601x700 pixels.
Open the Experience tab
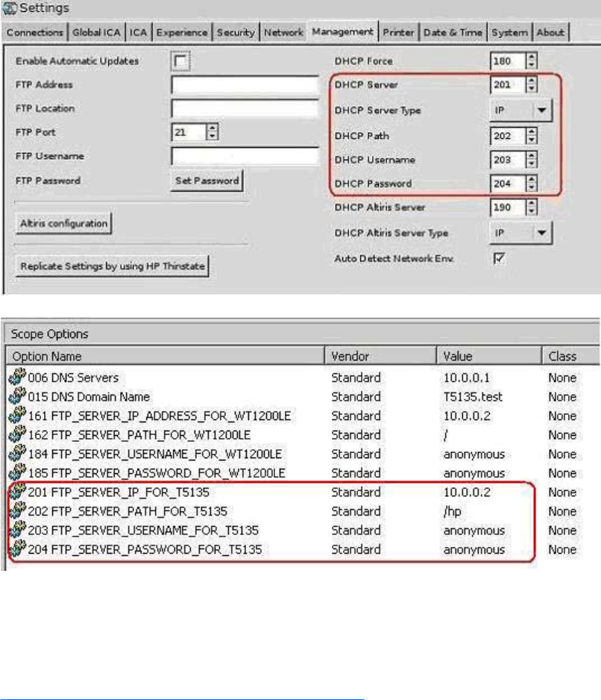(x=182, y=33)
